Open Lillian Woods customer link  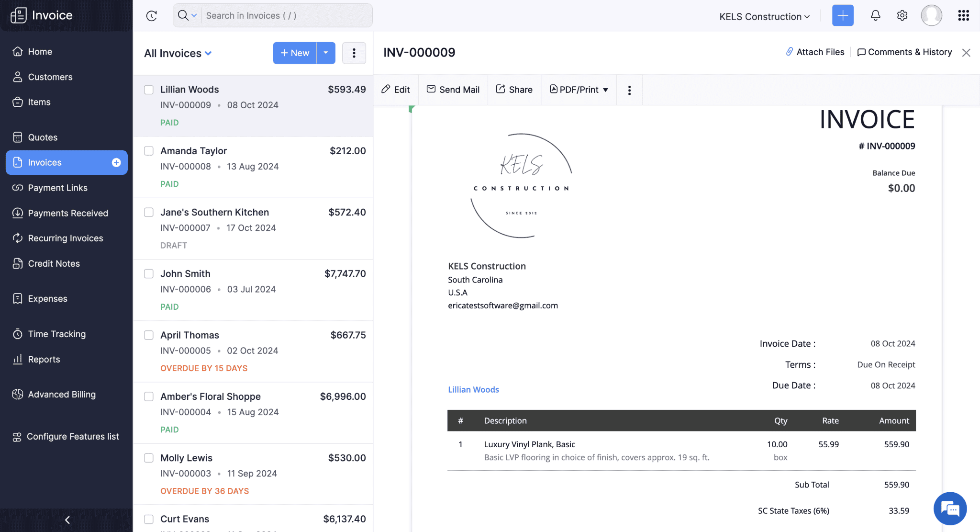[x=473, y=389]
